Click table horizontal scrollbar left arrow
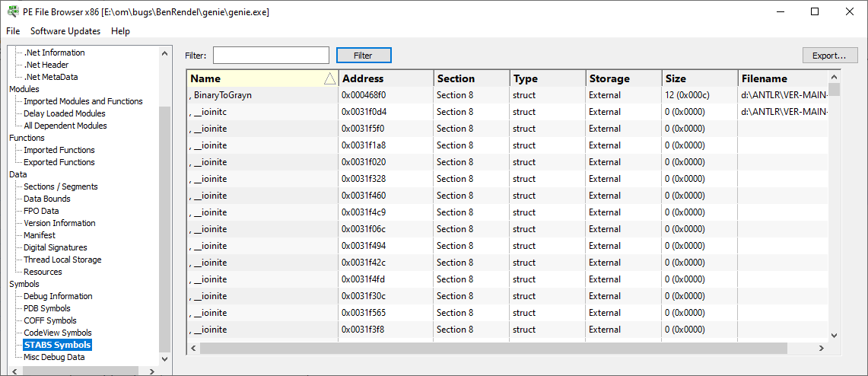This screenshot has width=868, height=376. pyautogui.click(x=194, y=349)
